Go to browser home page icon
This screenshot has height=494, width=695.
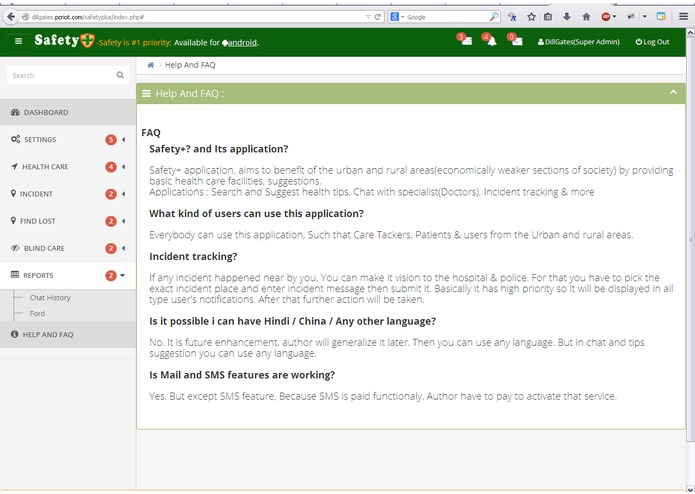click(x=586, y=17)
